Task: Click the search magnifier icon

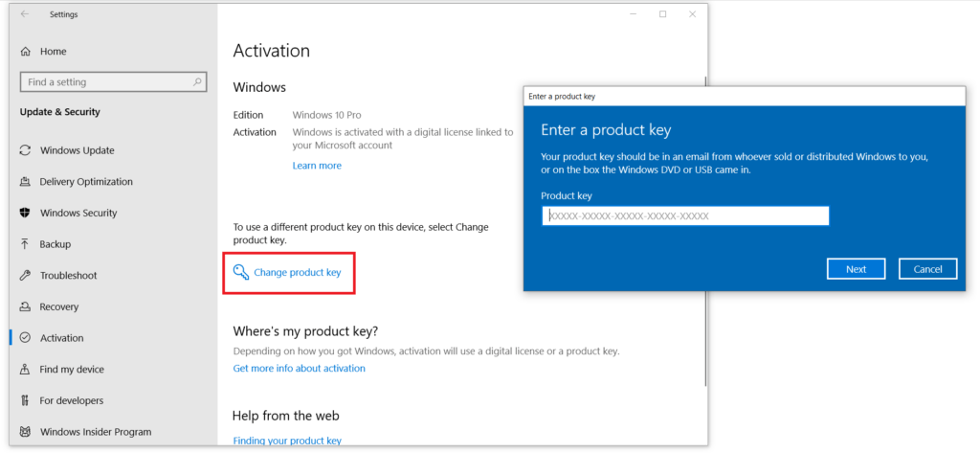Action: click(x=197, y=82)
